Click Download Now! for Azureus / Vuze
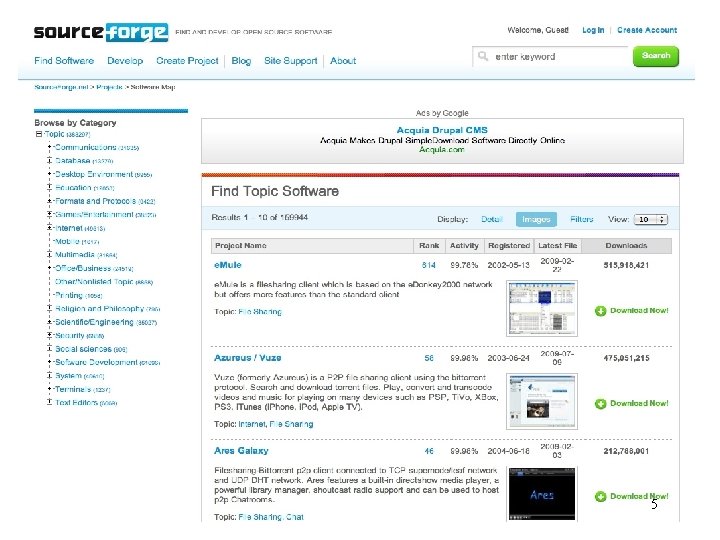The image size is (720, 540). pyautogui.click(x=639, y=403)
